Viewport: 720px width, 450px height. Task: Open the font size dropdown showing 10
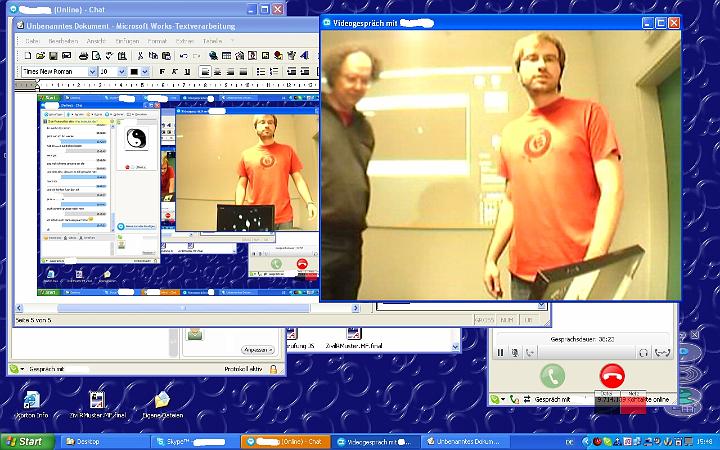point(122,72)
